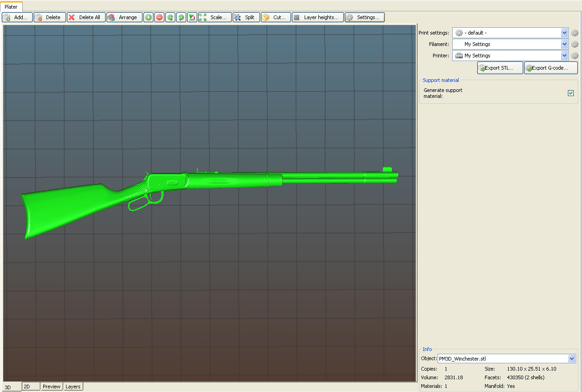Remove all objects with Delete All

click(x=86, y=17)
